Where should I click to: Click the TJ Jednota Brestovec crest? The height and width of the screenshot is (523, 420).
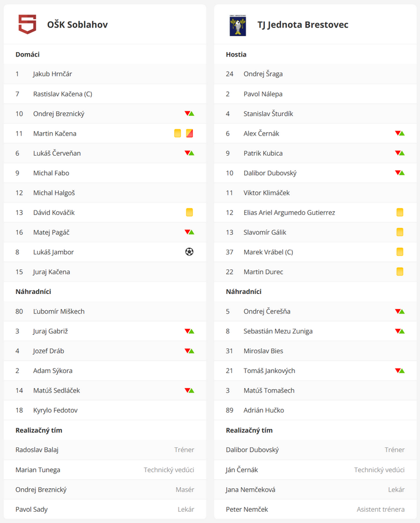point(237,25)
